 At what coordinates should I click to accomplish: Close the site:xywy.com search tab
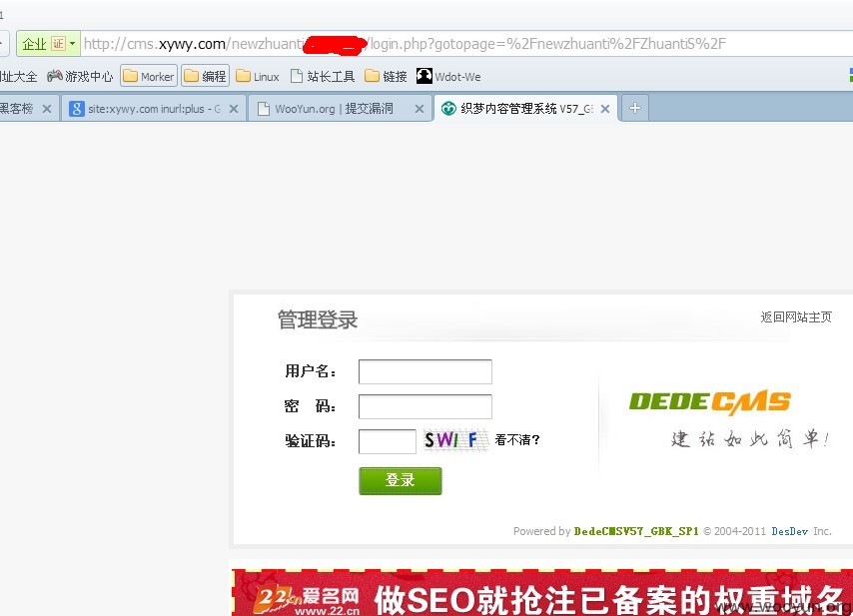(234, 109)
